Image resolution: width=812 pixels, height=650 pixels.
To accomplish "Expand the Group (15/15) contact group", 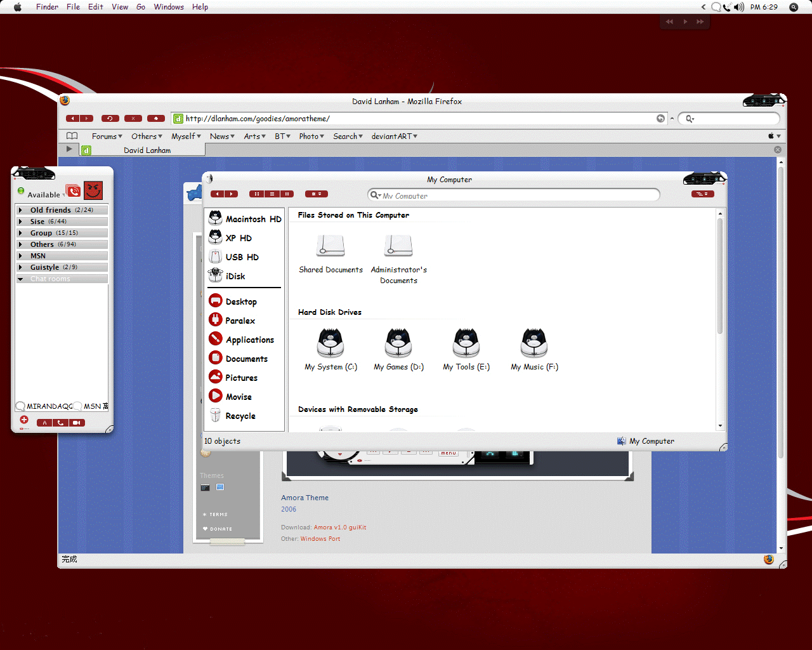I will point(20,233).
